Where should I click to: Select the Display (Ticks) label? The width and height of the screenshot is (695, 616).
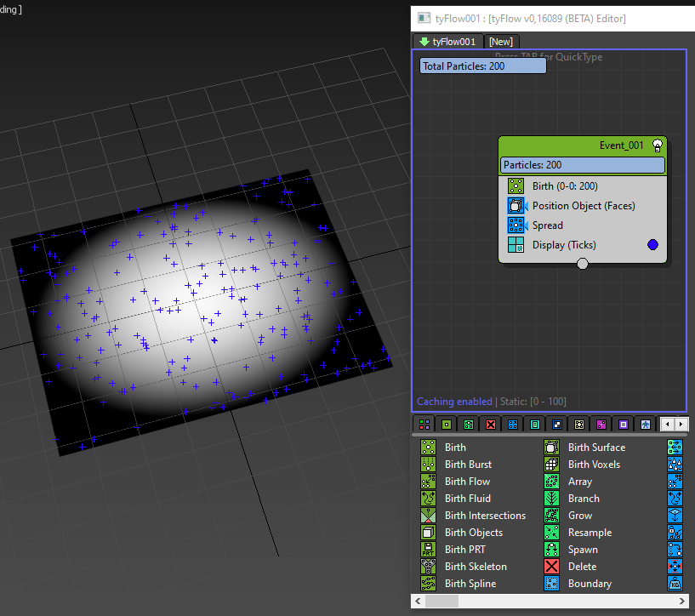pyautogui.click(x=564, y=245)
